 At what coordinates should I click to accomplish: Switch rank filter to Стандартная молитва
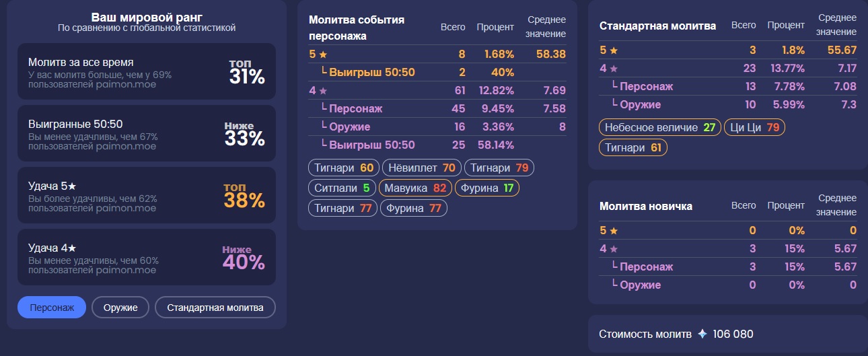click(215, 307)
